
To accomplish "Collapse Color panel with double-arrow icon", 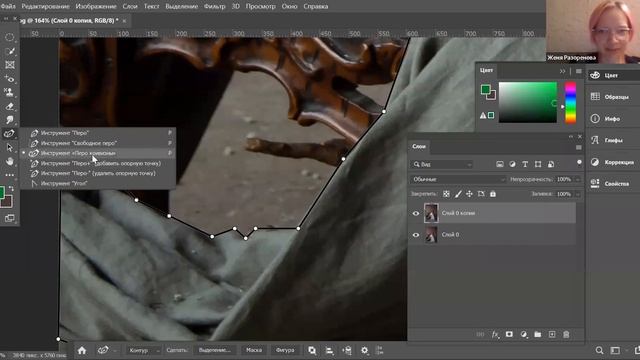I will click(562, 71).
